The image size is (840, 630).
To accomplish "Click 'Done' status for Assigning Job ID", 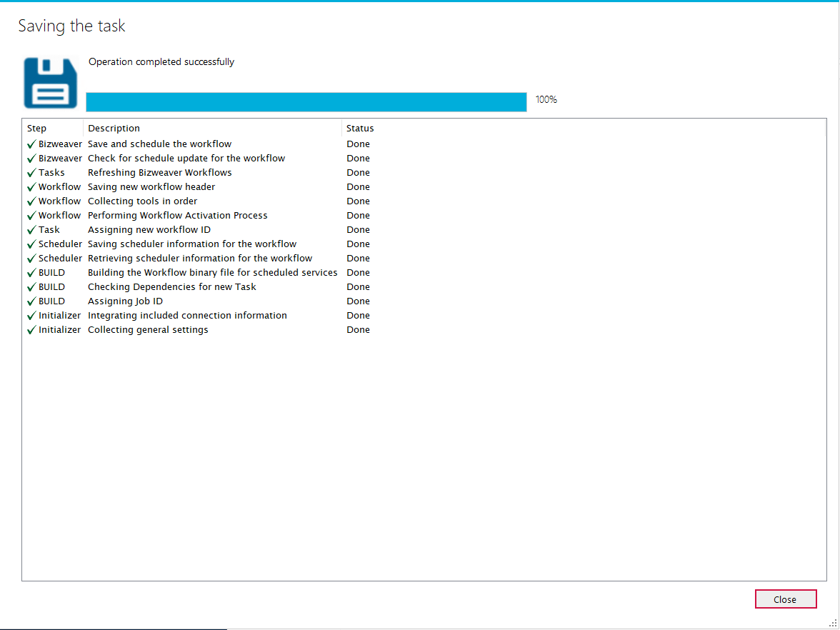I will [359, 301].
